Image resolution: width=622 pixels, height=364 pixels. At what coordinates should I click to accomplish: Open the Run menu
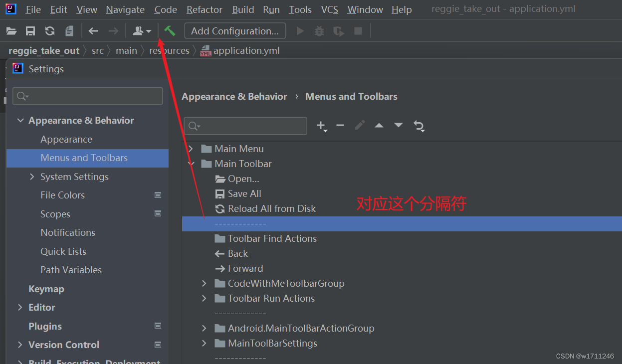[x=271, y=9]
